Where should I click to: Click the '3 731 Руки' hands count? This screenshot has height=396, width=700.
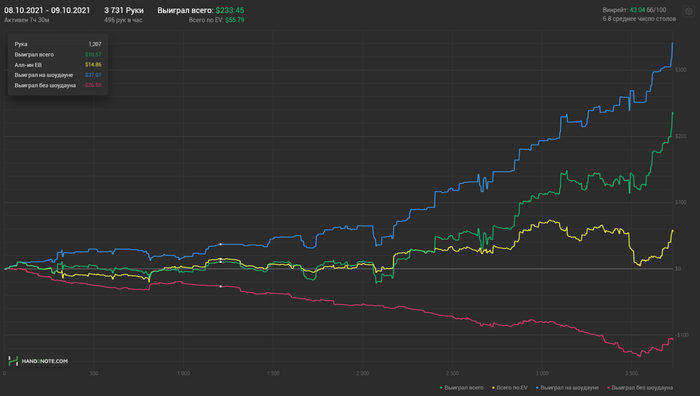tap(124, 10)
